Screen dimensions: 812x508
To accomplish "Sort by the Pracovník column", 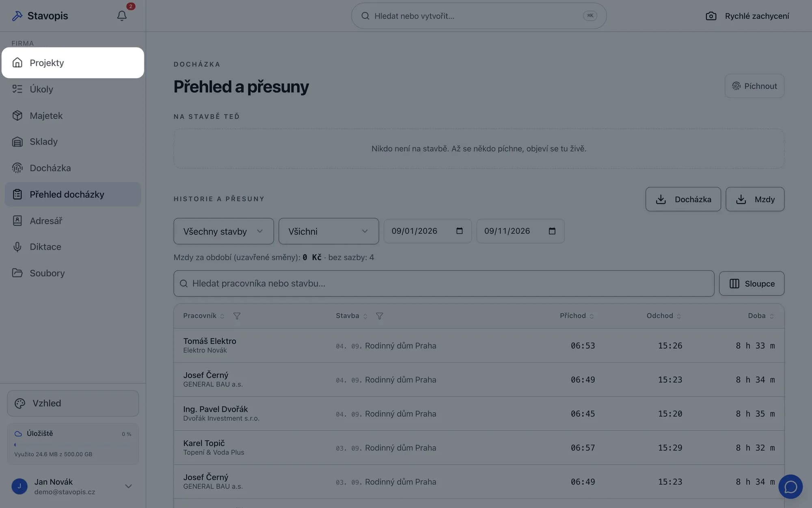I will click(203, 316).
